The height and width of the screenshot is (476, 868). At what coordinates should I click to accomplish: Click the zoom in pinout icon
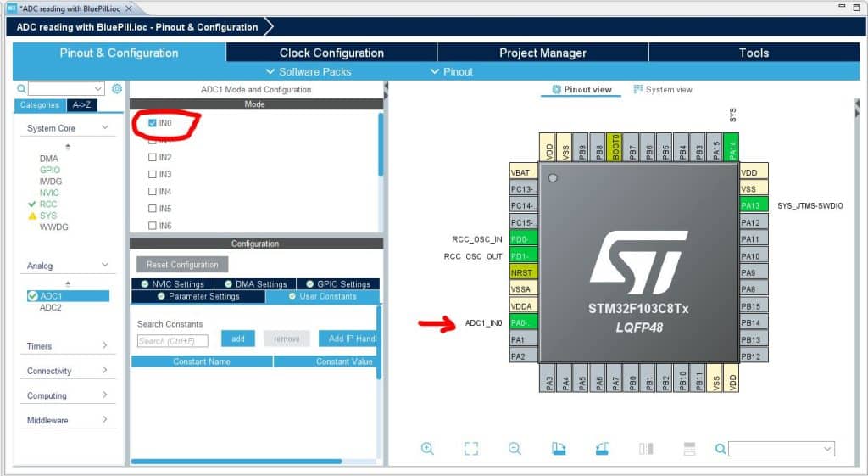coord(427,448)
